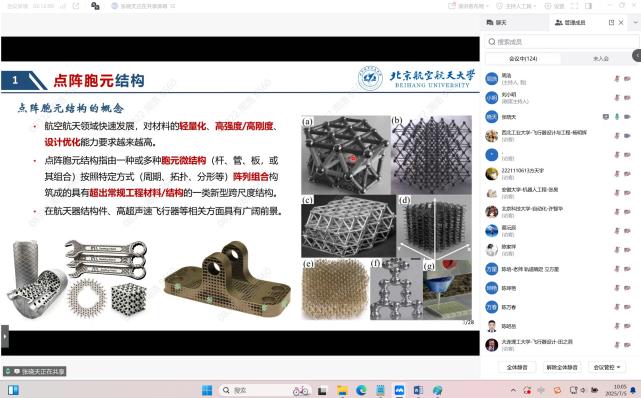Viewport: 641px width, 398px height.
Task: Open Microsoft Edge from the taskbar
Action: 361,391
